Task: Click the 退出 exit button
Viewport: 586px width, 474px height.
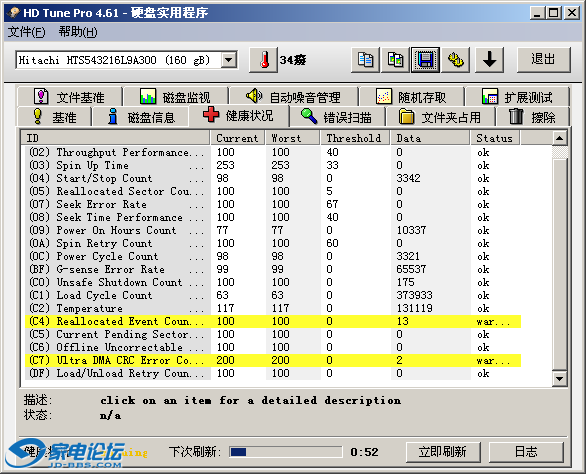Action: point(544,60)
